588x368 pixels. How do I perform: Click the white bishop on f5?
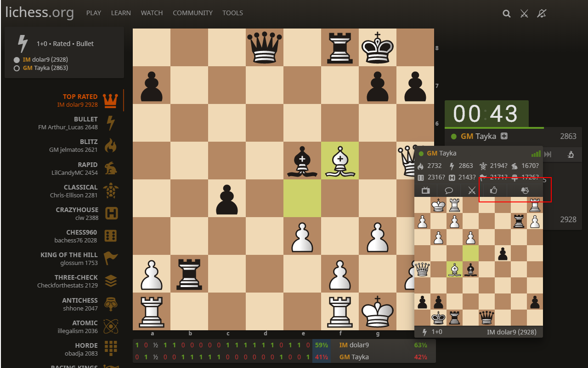point(340,161)
